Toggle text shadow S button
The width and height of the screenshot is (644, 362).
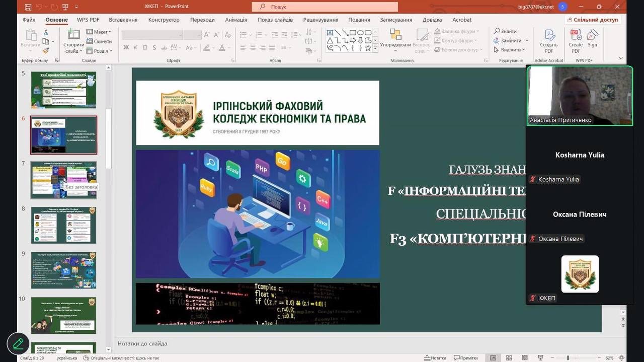pos(155,48)
